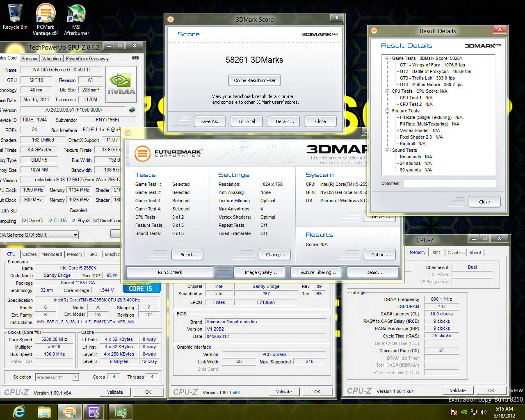The width and height of the screenshot is (525, 420).
Task: Switch to GPU-Z Sensors tab
Action: pos(30,59)
